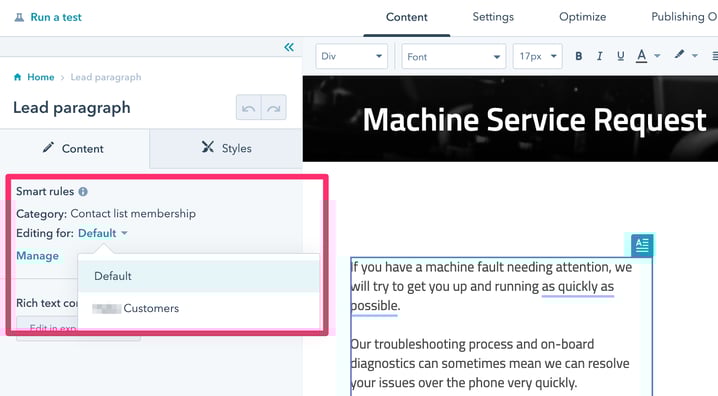The width and height of the screenshot is (718, 396).
Task: Click the Home icon in breadcrumb
Action: click(17, 77)
